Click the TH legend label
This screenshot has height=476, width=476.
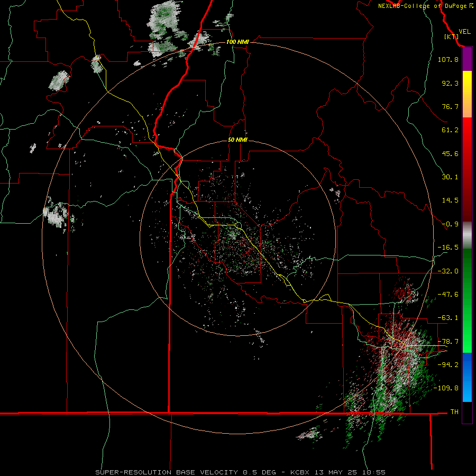coord(454,412)
